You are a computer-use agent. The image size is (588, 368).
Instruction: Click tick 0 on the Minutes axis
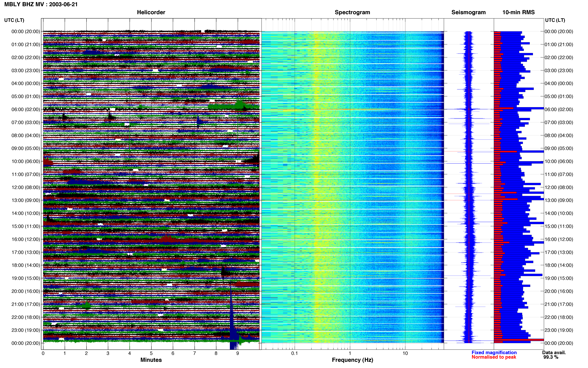(43, 353)
